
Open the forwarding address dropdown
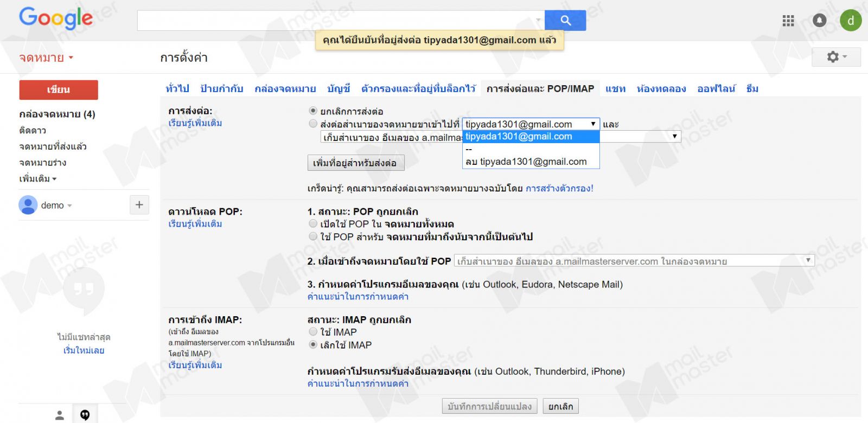(531, 124)
